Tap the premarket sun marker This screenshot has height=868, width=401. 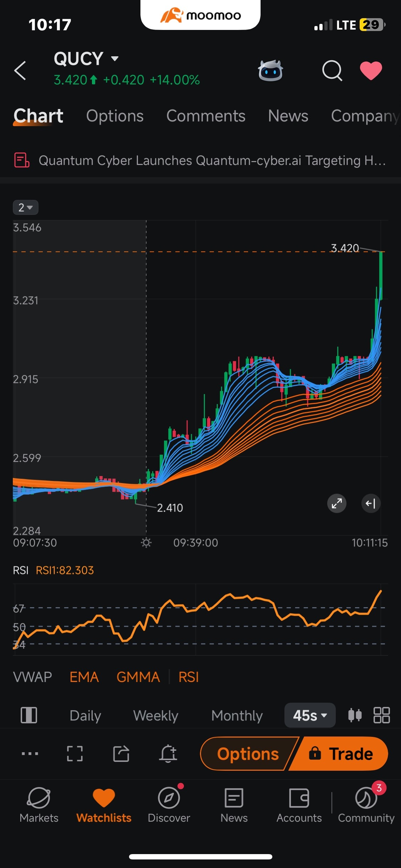pyautogui.click(x=146, y=543)
